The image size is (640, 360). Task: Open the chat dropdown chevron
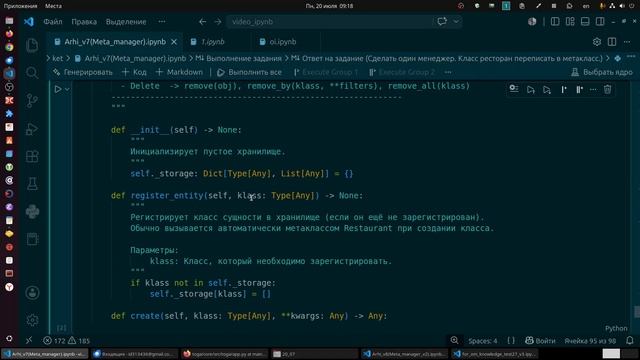pyautogui.click(x=456, y=22)
